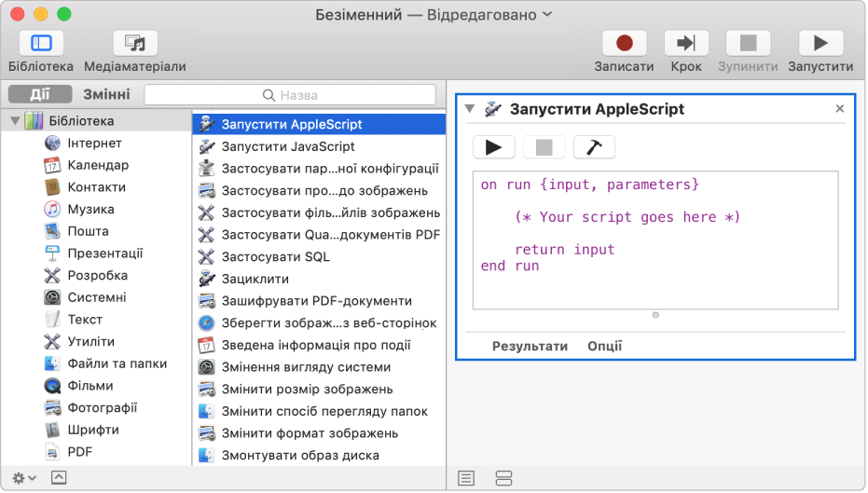Click the workflow log view icon
The width and height of the screenshot is (868, 493).
pos(466,478)
